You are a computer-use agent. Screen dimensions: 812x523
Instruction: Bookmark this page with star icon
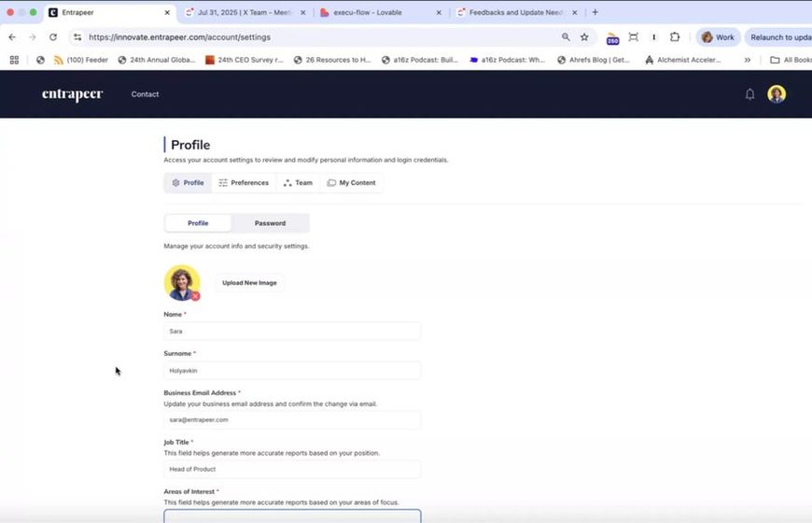pos(584,37)
